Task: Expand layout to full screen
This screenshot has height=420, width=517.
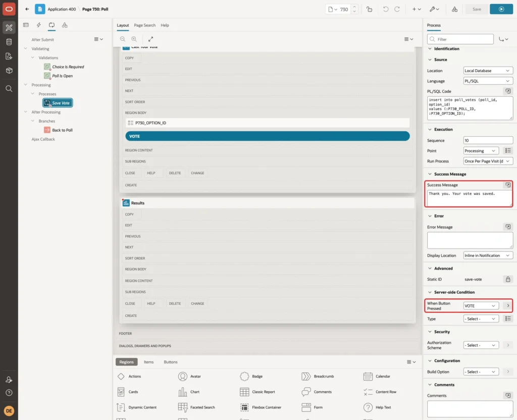Action: [x=150, y=39]
